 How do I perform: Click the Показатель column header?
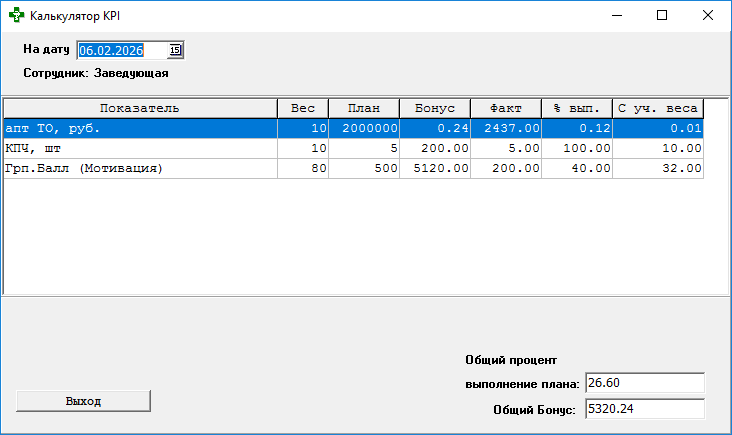(140, 108)
